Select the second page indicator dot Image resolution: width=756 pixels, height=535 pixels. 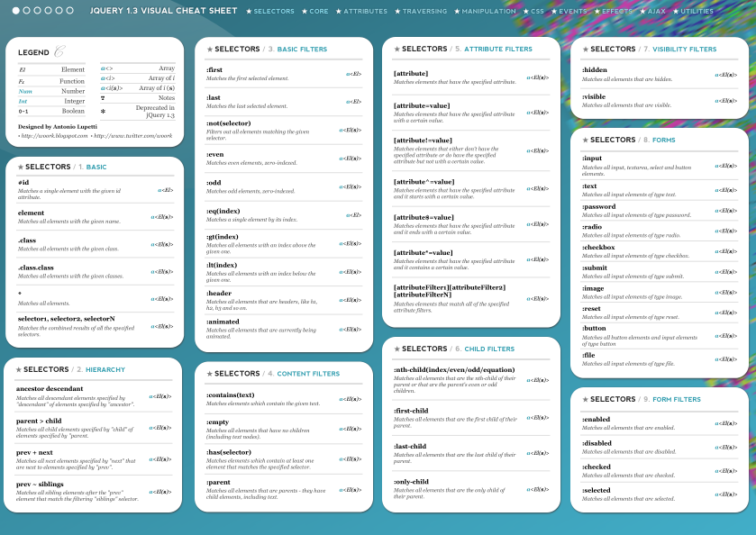tap(27, 11)
